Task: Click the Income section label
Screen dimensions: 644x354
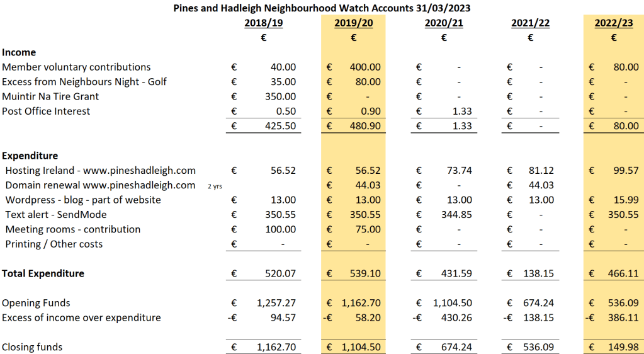Action: tap(19, 52)
